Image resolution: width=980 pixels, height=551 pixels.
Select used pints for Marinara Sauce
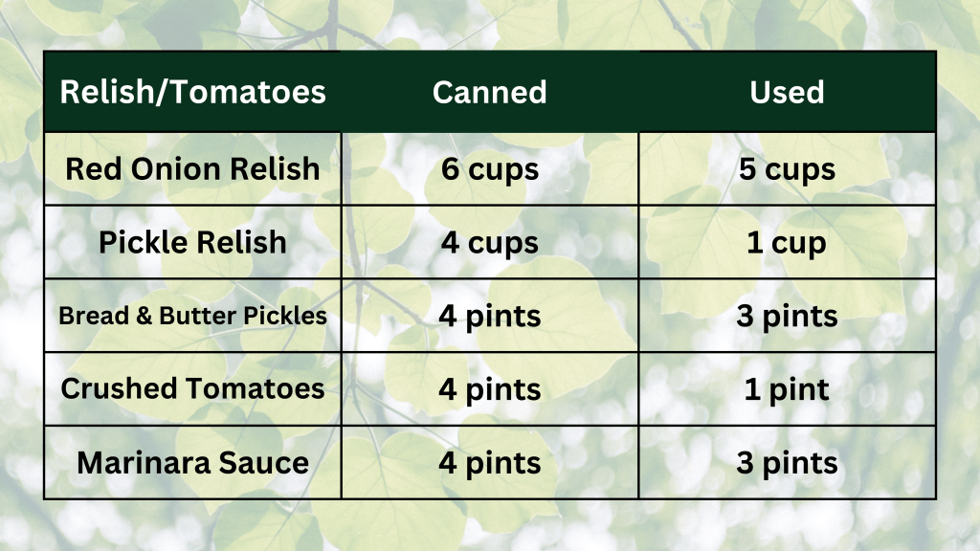pos(787,463)
